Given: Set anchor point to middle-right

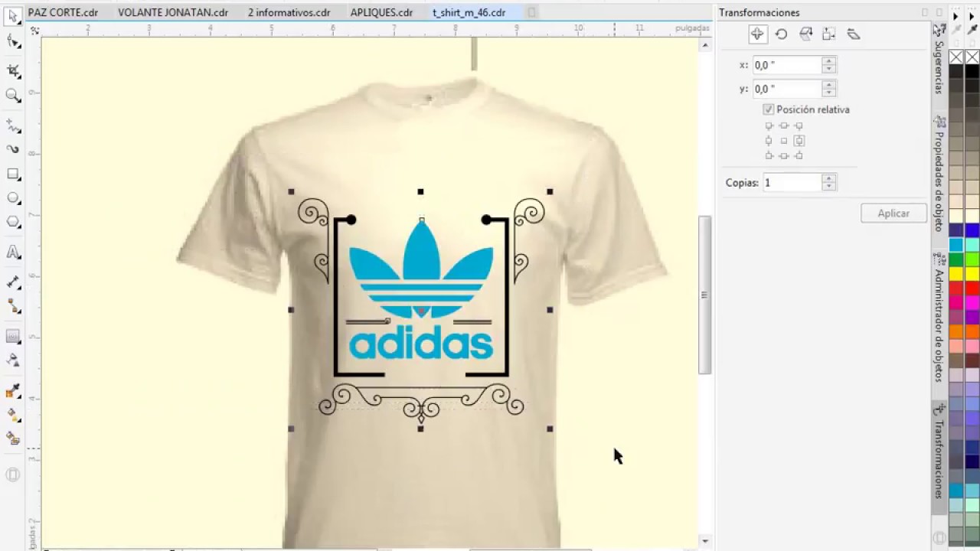Looking at the screenshot, I should point(799,141).
